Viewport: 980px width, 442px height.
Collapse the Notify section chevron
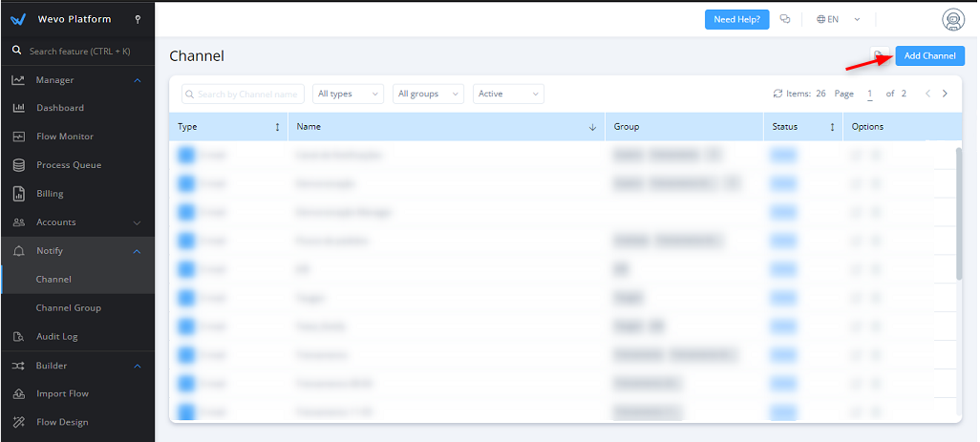(138, 252)
